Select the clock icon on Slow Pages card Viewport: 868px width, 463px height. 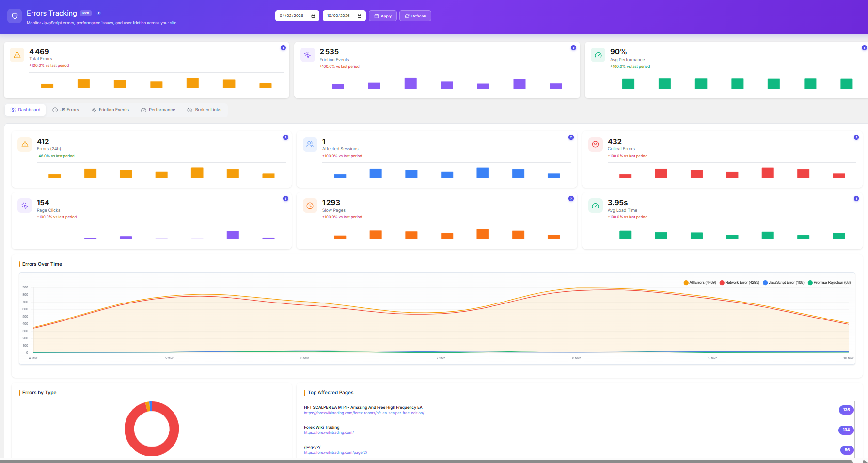(x=310, y=206)
